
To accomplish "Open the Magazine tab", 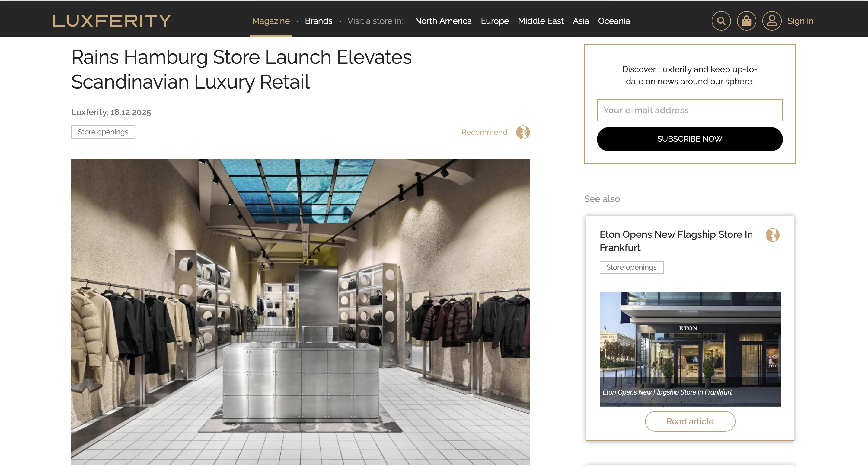I will coord(271,21).
